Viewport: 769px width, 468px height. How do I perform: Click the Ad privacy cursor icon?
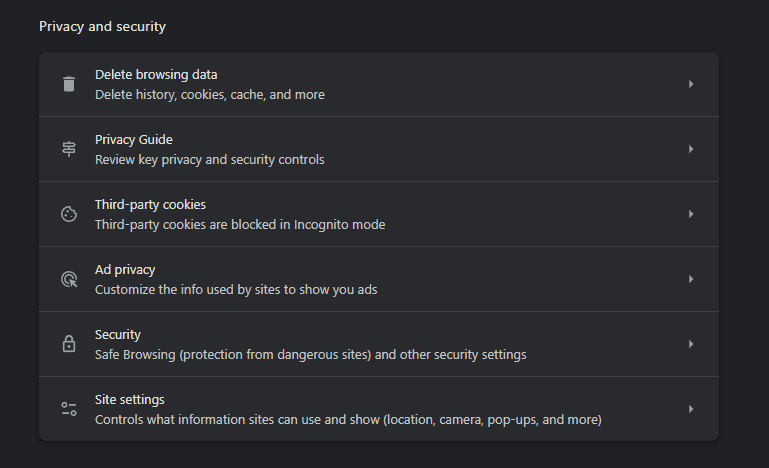69,279
